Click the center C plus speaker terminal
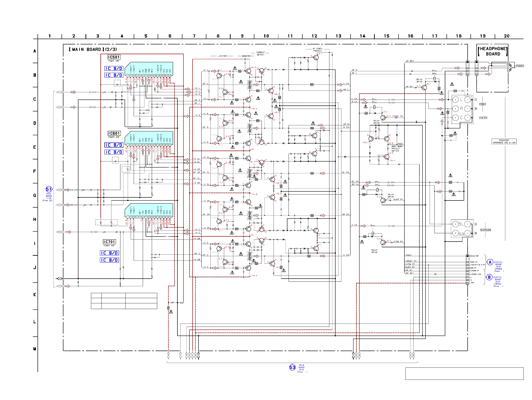 click(455, 118)
